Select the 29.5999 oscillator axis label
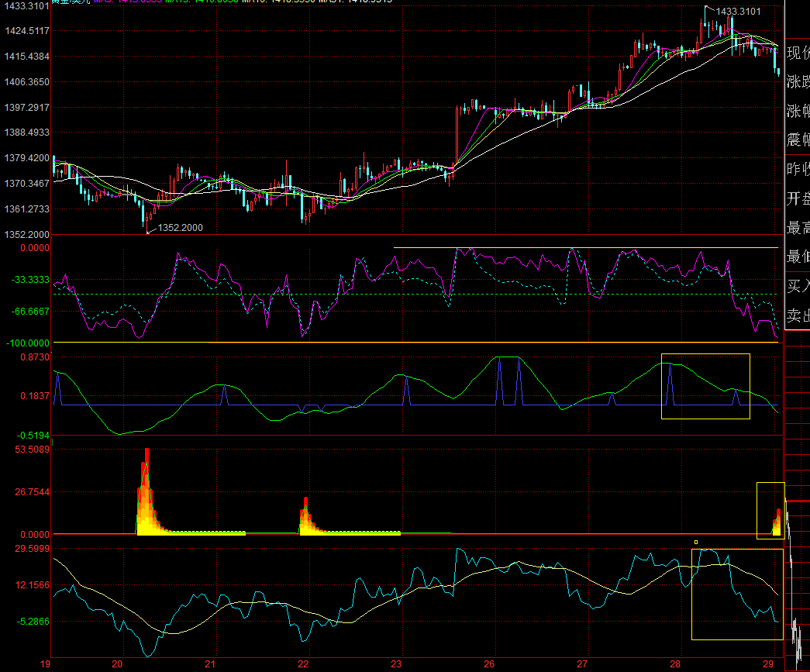 pos(33,549)
